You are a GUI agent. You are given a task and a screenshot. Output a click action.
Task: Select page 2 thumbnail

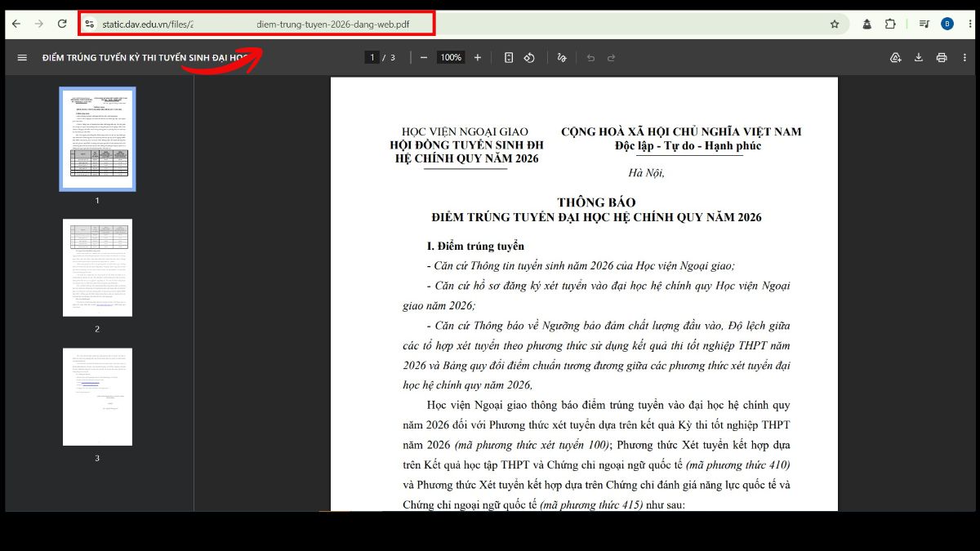(x=97, y=268)
